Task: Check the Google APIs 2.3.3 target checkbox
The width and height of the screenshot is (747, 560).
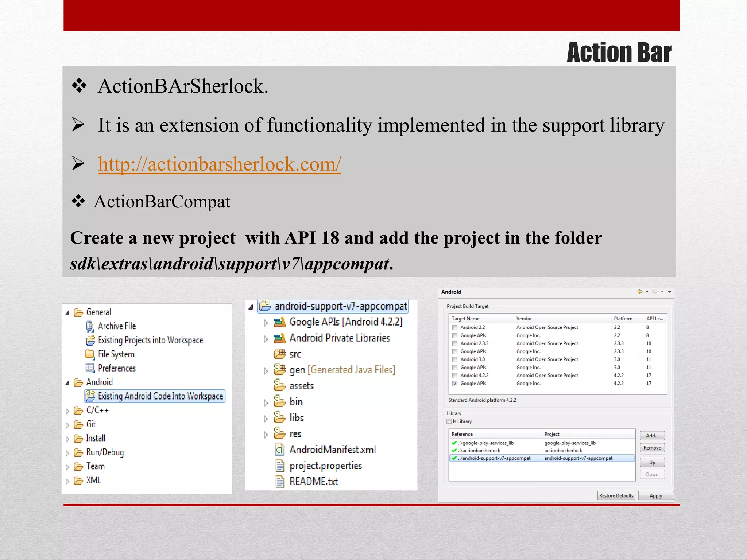Action: (x=455, y=352)
